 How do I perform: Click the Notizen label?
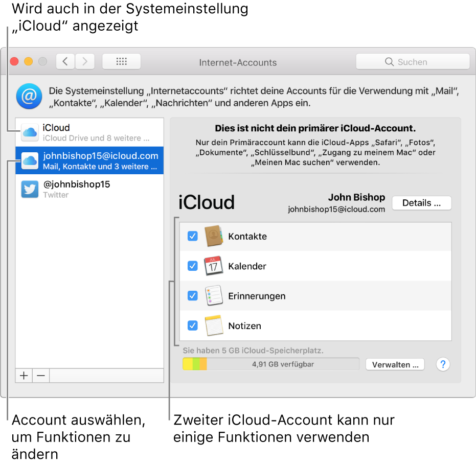245,326
